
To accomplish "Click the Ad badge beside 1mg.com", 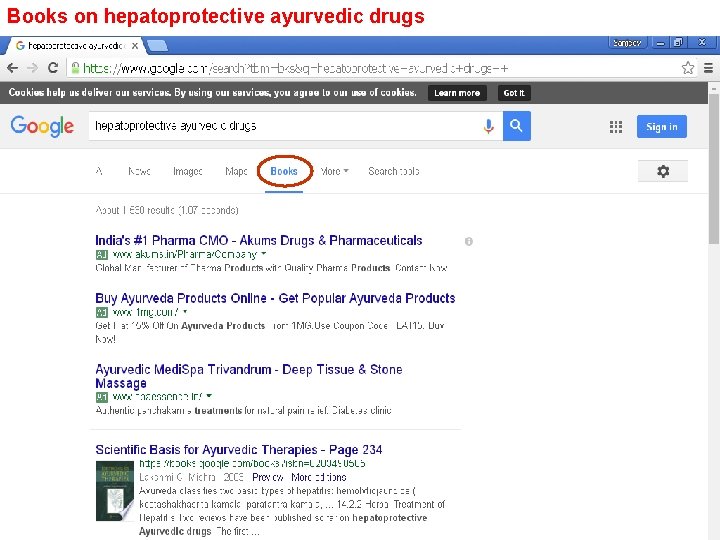I will click(101, 313).
